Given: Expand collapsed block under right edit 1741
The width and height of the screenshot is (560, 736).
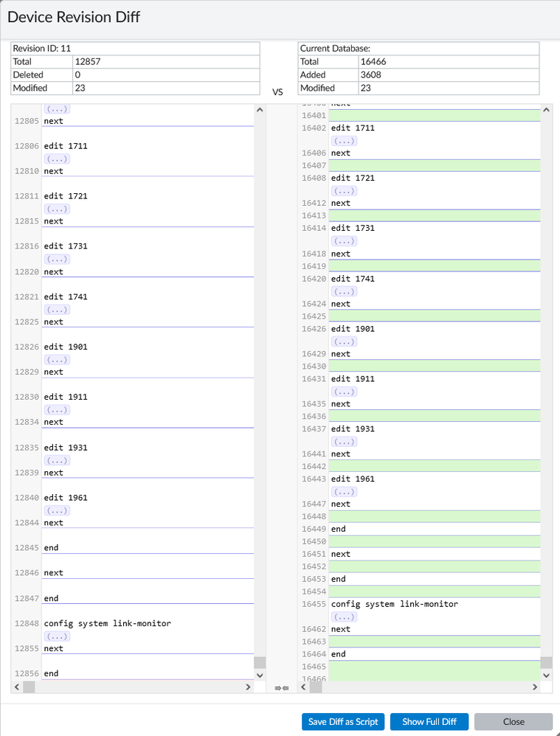Looking at the screenshot, I should point(344,291).
